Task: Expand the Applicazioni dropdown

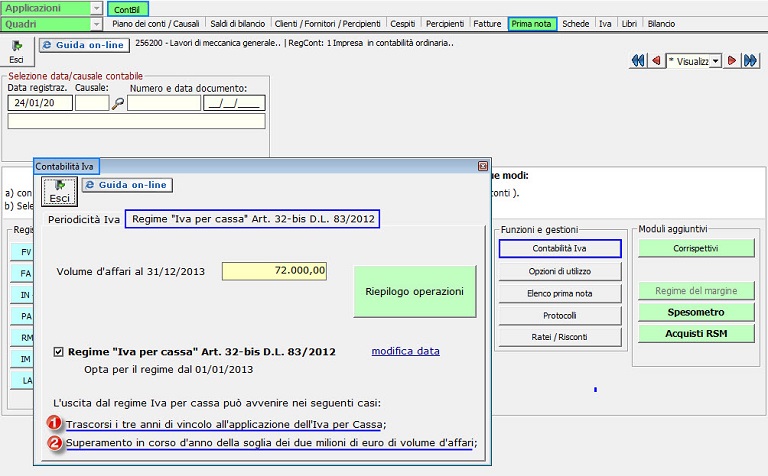Action: click(96, 8)
